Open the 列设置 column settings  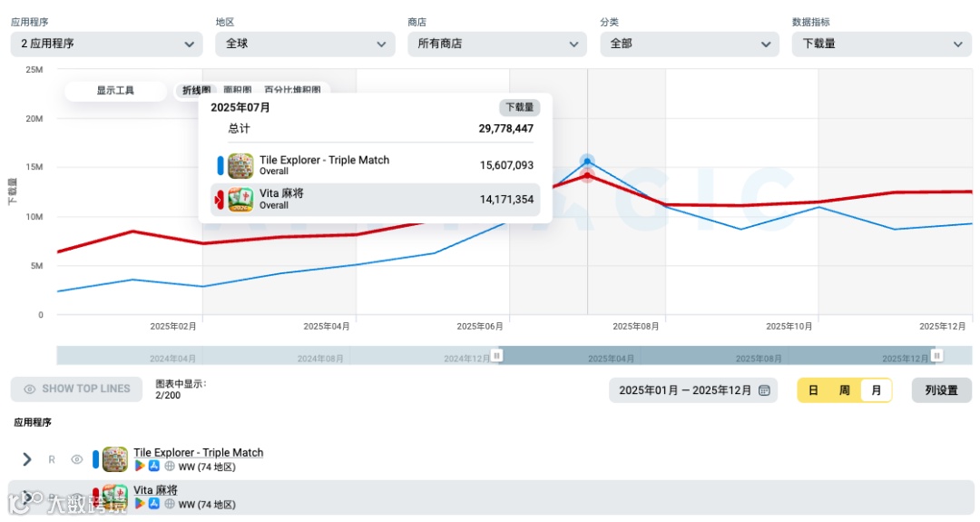click(x=941, y=390)
